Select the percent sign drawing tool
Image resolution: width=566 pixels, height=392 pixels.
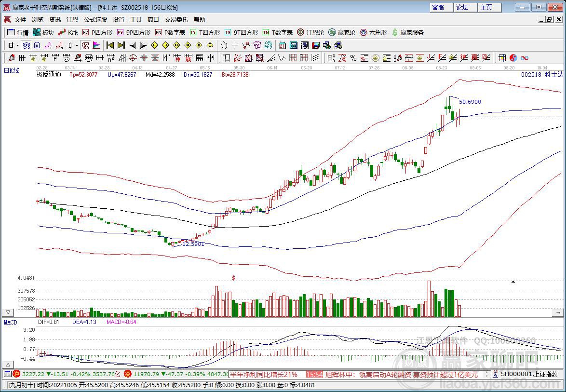353,58
